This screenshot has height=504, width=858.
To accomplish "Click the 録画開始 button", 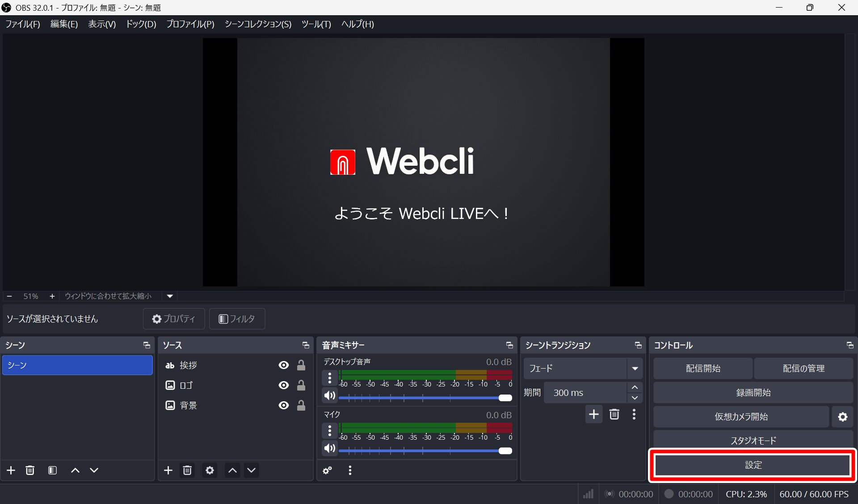I will click(753, 393).
